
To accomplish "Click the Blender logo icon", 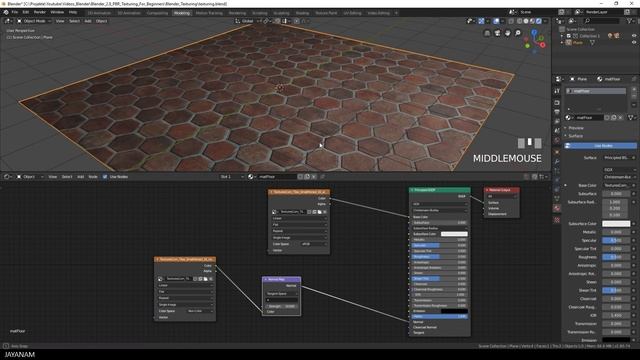I will click(6, 12).
